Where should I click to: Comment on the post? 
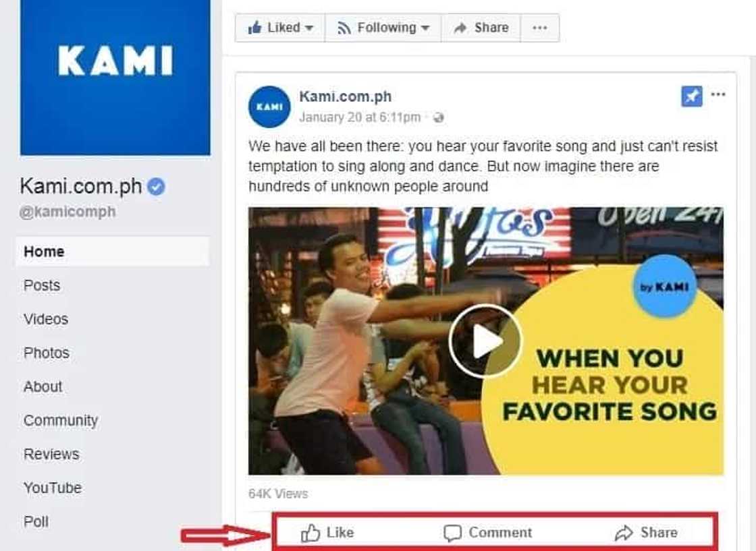tap(487, 533)
